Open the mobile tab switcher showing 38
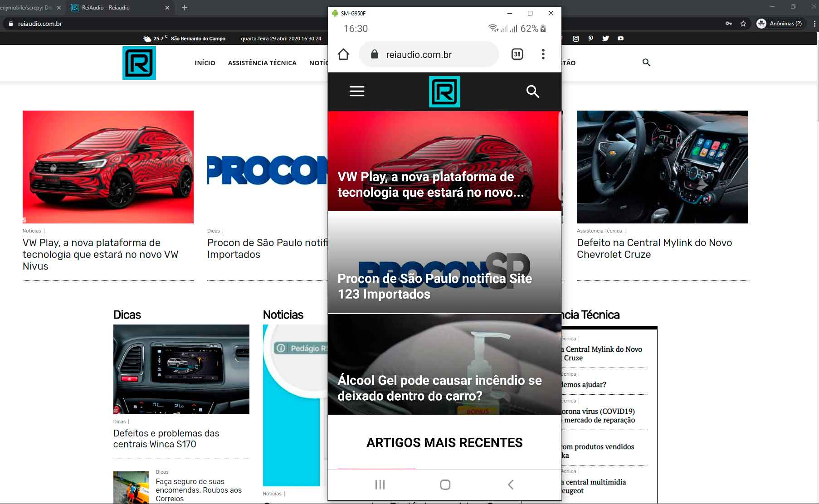The height and width of the screenshot is (504, 819). tap(517, 54)
